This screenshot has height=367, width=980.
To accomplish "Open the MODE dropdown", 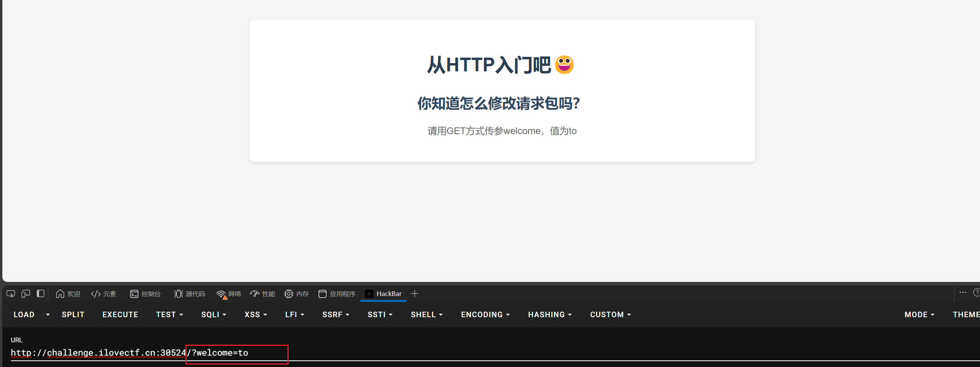I will click(x=919, y=314).
